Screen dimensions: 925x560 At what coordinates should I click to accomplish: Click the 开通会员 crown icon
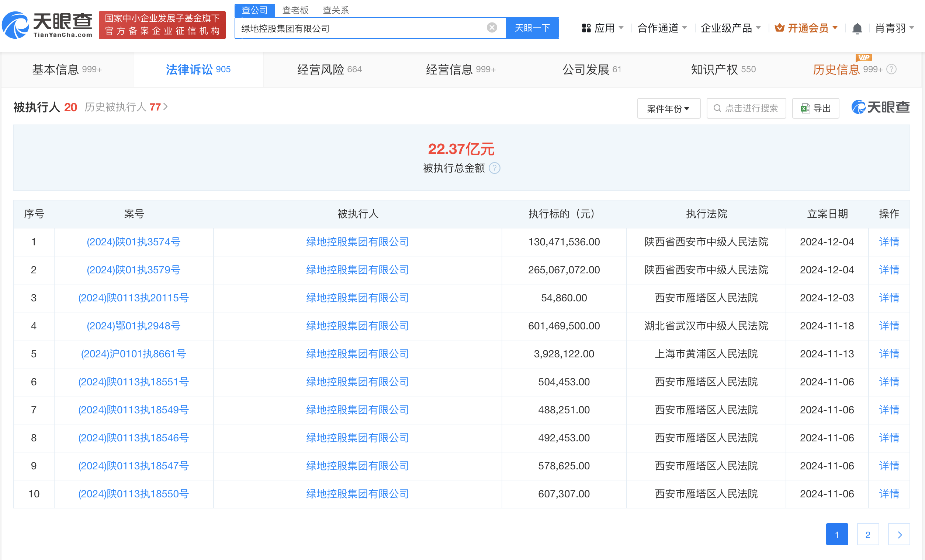(x=780, y=28)
